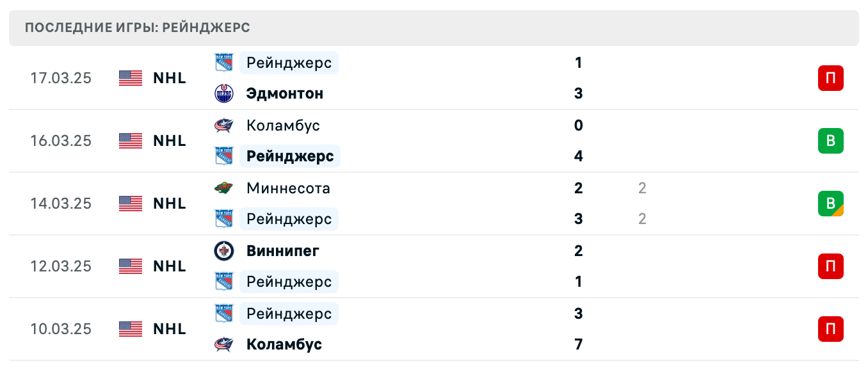Click the green В badge for the Columbus win
868x370 pixels.
point(830,141)
